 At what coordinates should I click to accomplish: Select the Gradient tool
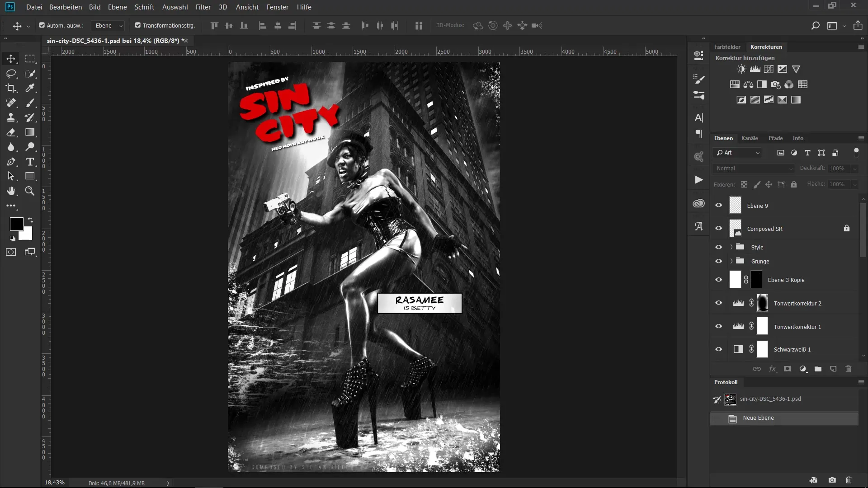point(30,132)
